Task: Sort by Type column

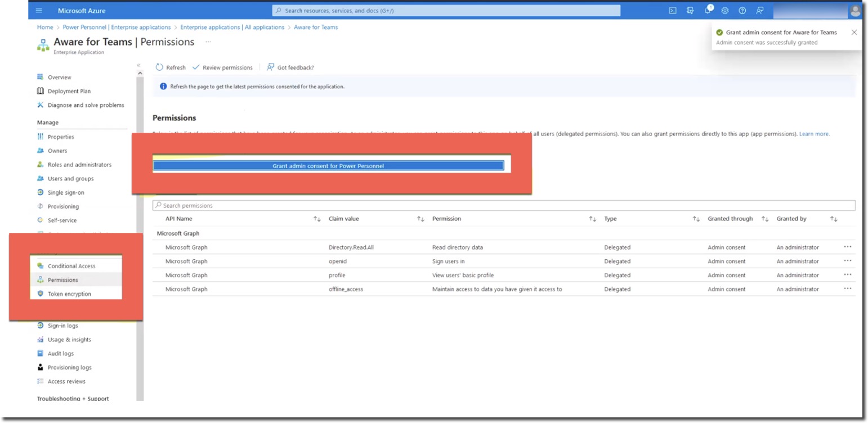Action: point(696,219)
